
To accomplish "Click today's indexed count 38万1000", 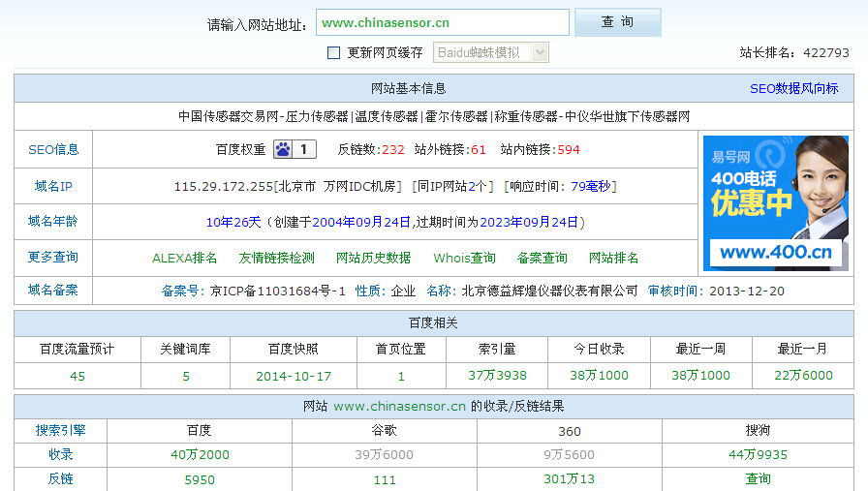I will (x=599, y=376).
